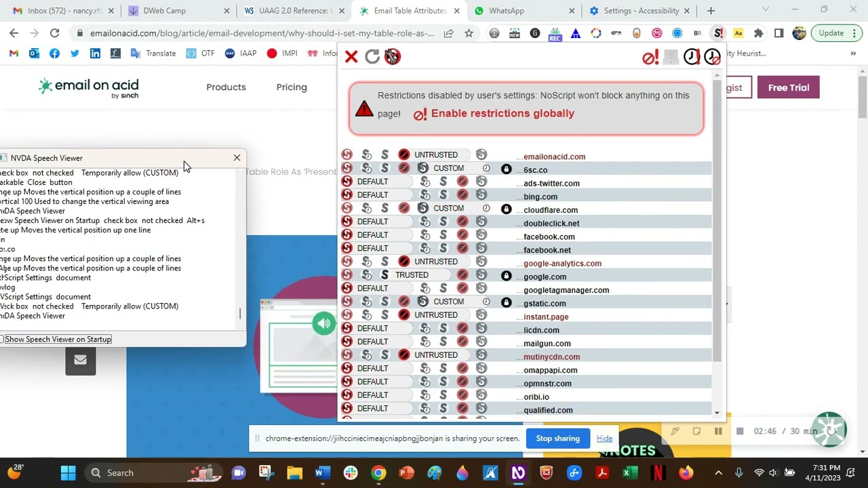Switch to Settings - Accessibility tab
The height and width of the screenshot is (488, 868).
click(639, 11)
